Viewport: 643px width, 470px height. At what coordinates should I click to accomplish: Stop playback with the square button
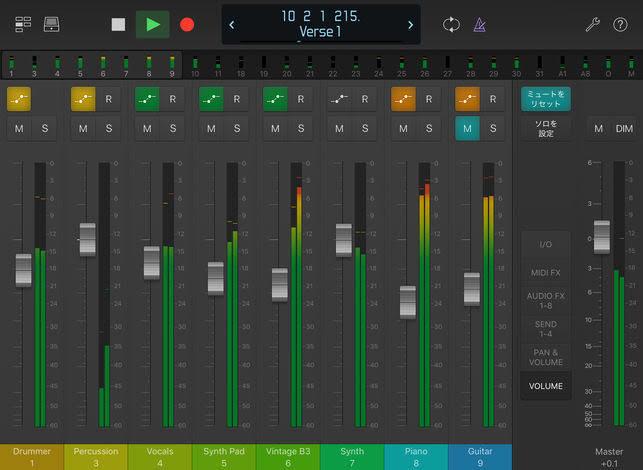coord(119,25)
